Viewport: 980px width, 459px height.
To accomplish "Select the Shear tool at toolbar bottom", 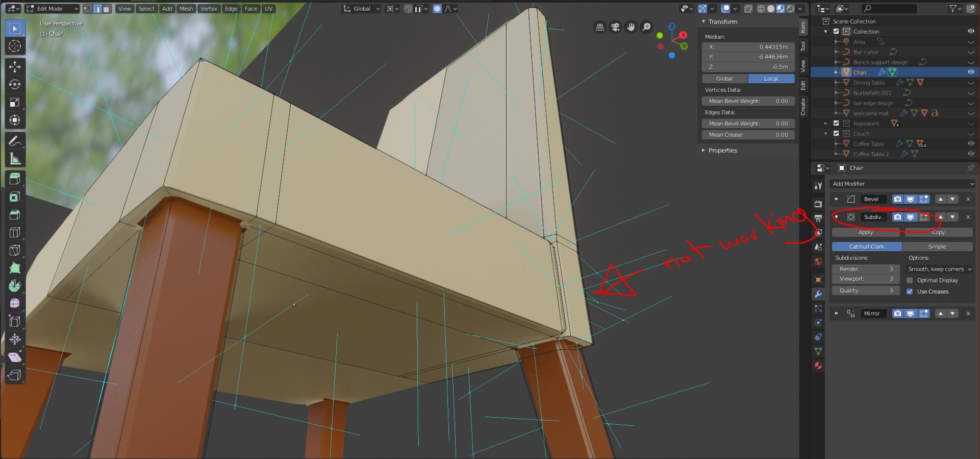I will coord(15,357).
